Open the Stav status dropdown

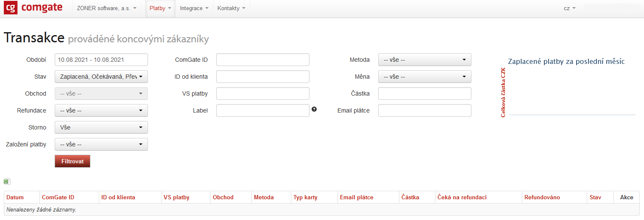(101, 77)
